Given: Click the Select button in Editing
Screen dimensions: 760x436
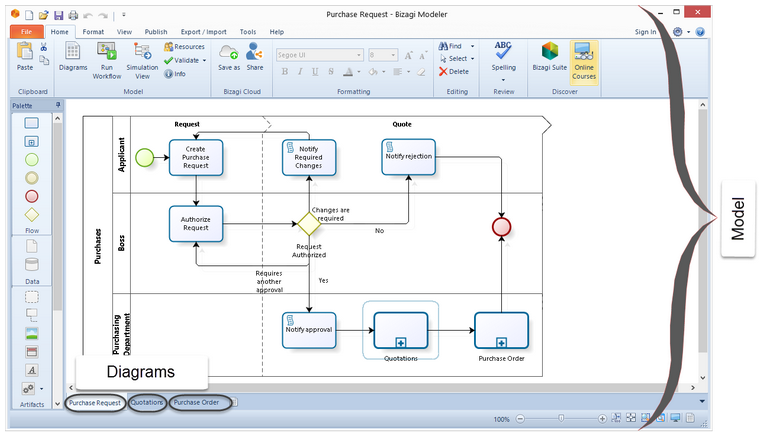Looking at the screenshot, I should [x=453, y=59].
